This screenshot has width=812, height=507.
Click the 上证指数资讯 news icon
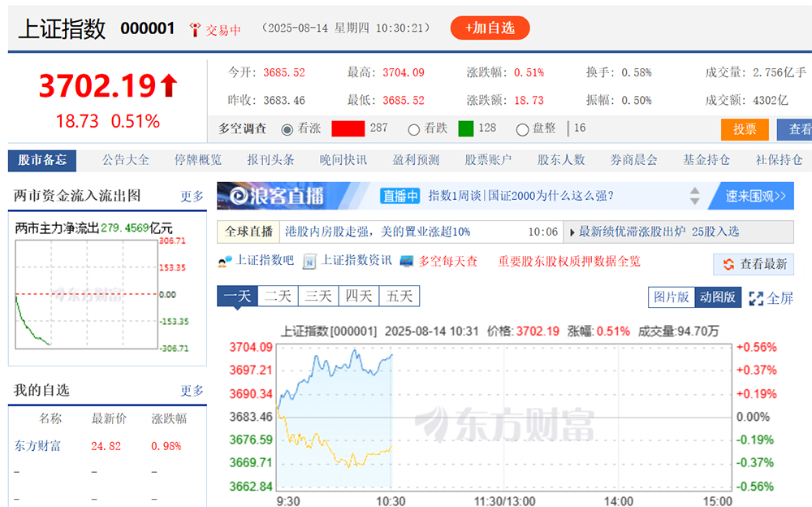(309, 262)
